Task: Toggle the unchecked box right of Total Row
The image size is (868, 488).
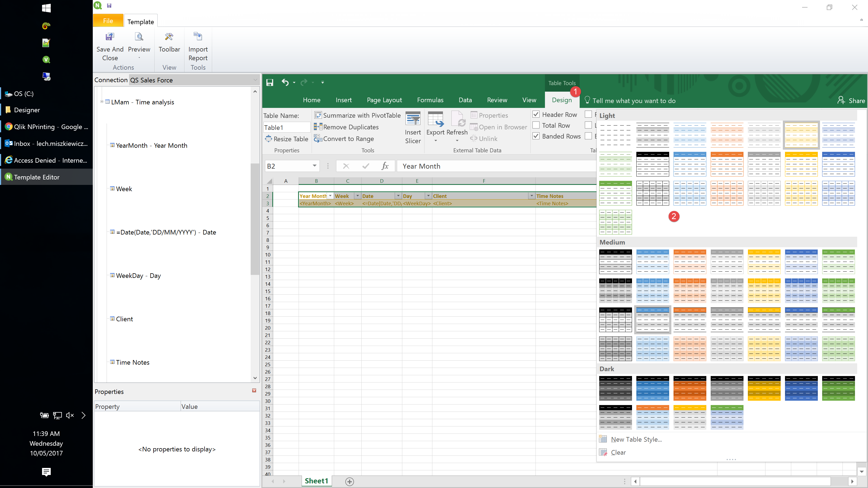Action: coord(588,125)
